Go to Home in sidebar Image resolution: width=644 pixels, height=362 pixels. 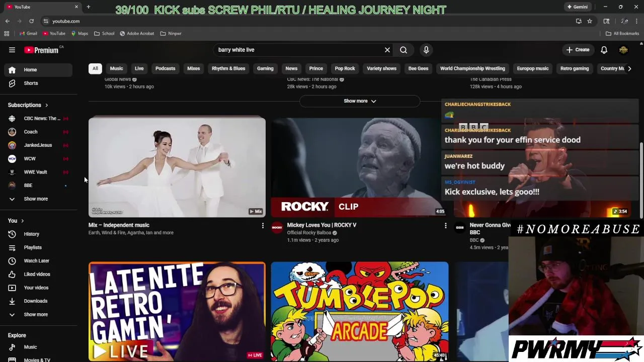click(39, 70)
